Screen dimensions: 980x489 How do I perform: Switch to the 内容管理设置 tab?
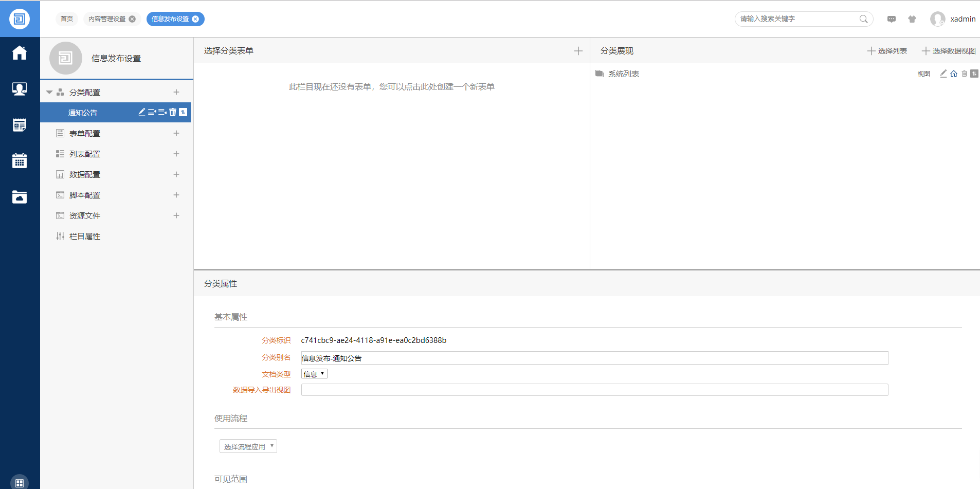coord(107,19)
